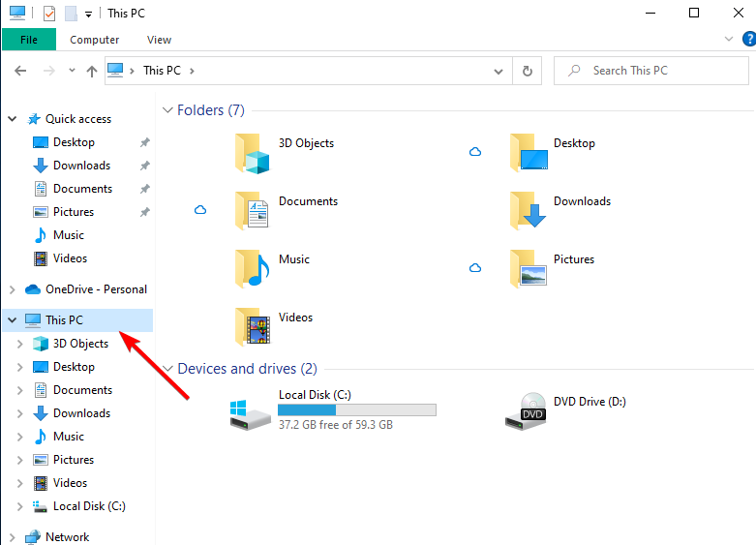Click the Help question mark icon
Image resolution: width=756 pixels, height=545 pixels.
click(x=749, y=39)
